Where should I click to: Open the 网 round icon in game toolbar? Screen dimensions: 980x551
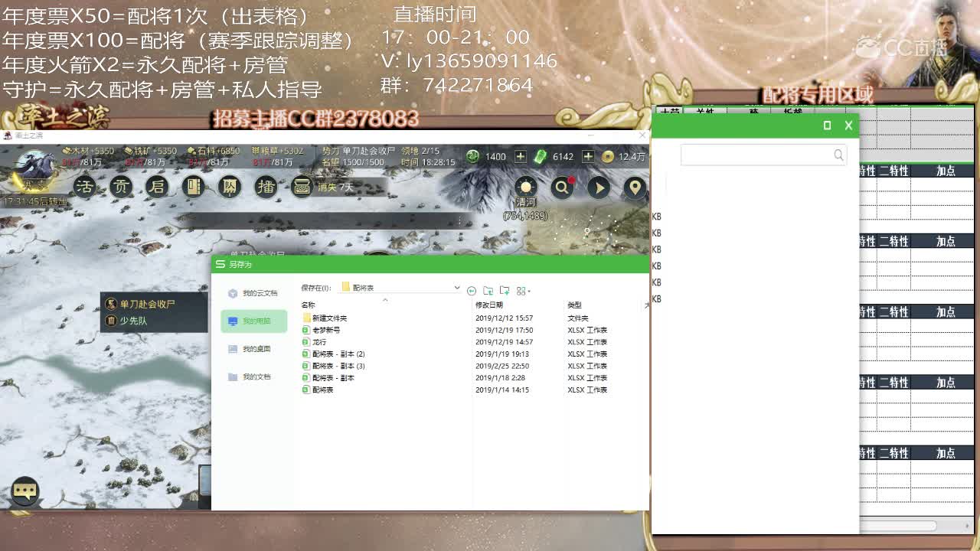(x=230, y=187)
